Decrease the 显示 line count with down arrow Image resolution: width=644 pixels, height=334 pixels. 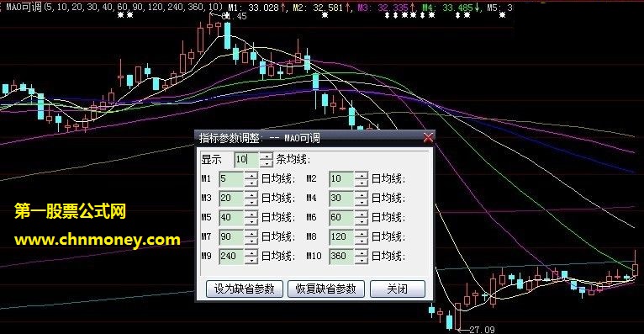coord(267,163)
